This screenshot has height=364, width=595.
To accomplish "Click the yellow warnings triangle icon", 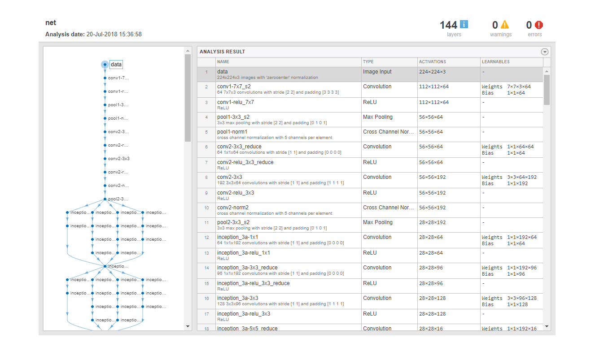I will click(505, 24).
